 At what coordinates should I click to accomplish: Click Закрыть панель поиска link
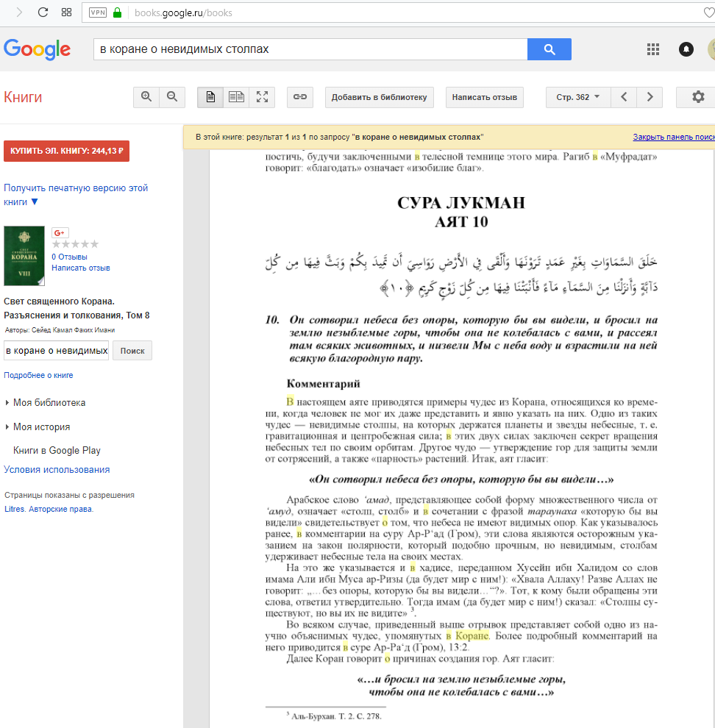(x=674, y=137)
